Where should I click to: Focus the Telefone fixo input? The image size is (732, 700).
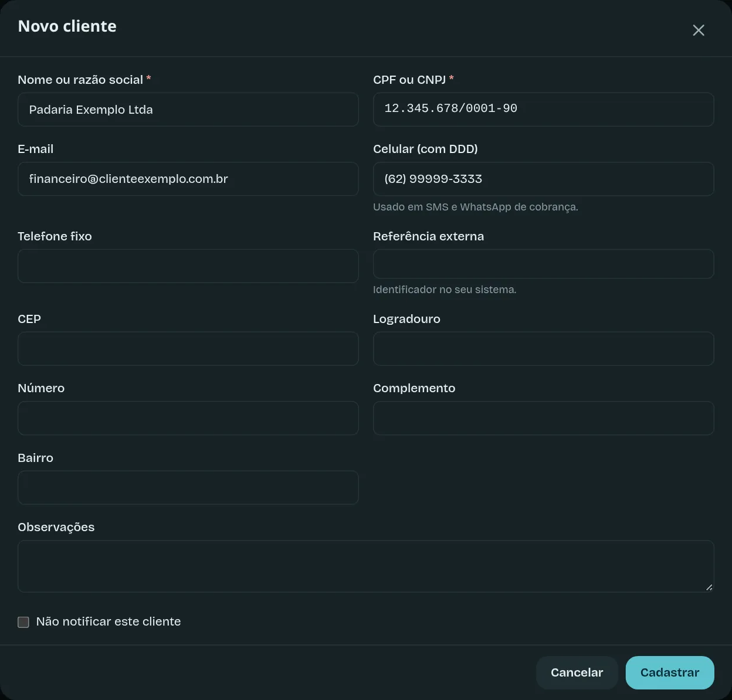188,266
